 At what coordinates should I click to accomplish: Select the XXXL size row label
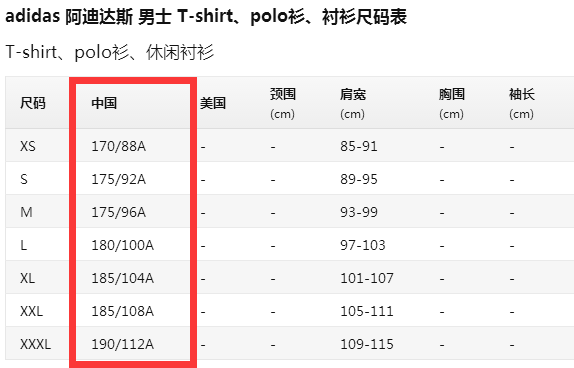(x=36, y=344)
